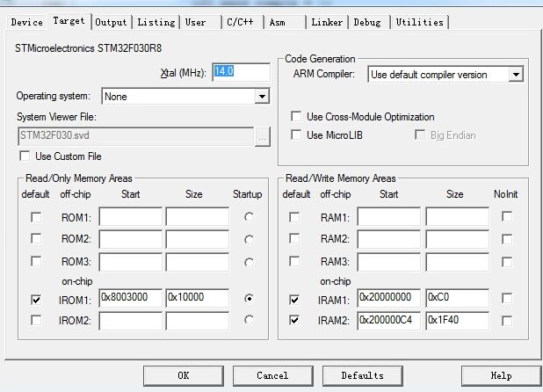Uncheck the IROM1 default checkbox

(36, 299)
